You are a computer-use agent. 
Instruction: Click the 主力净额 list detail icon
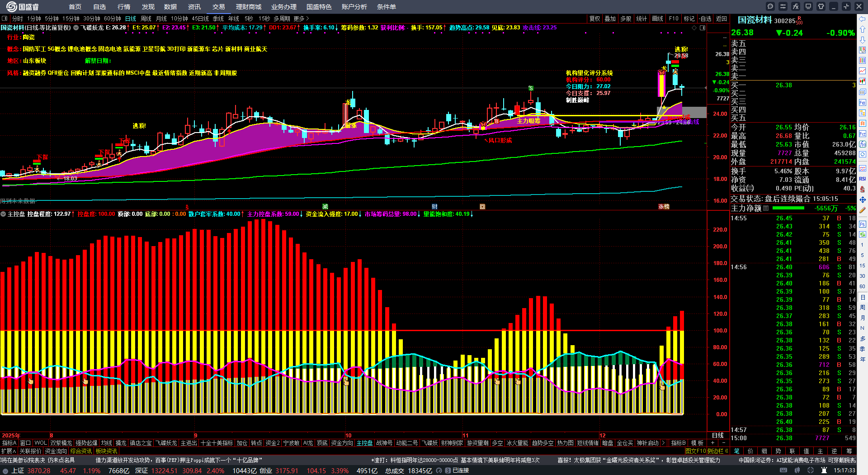coord(766,209)
